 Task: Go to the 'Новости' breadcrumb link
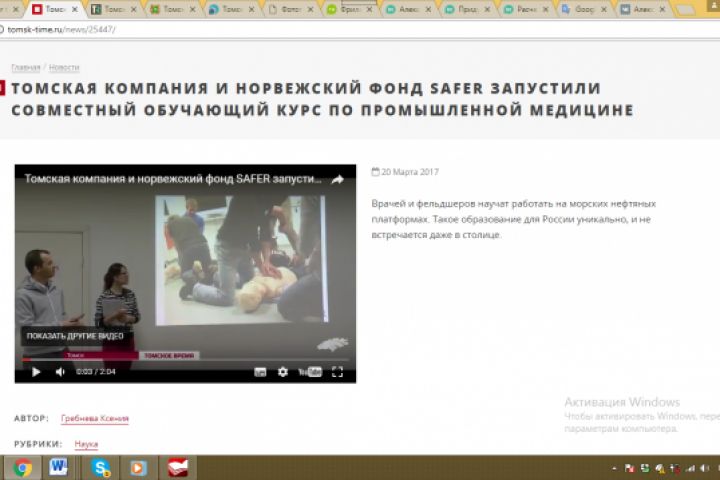(x=64, y=68)
